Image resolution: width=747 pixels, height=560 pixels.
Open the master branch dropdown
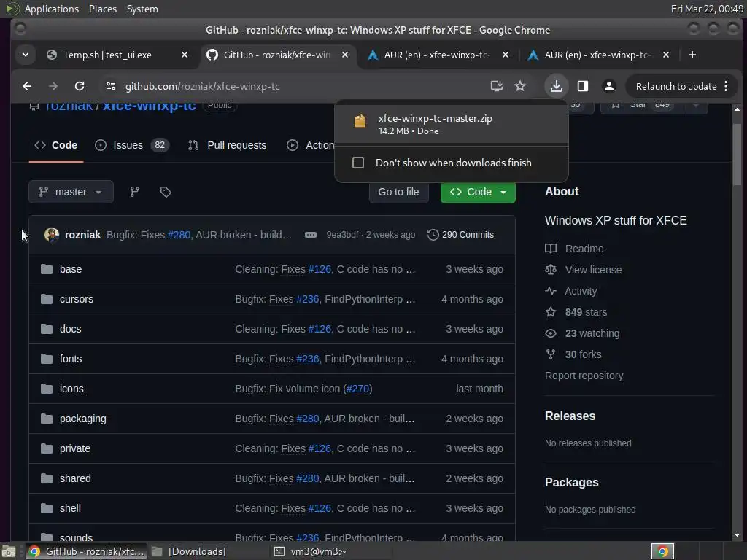coord(71,192)
